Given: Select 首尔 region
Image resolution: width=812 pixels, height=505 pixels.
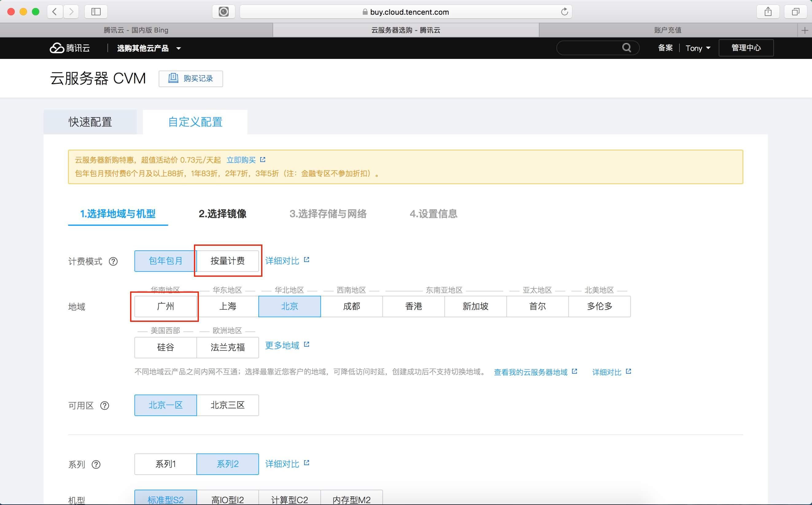Looking at the screenshot, I should [537, 306].
